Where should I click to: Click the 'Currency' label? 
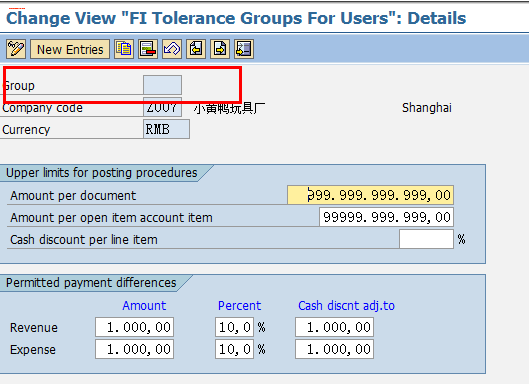(26, 130)
